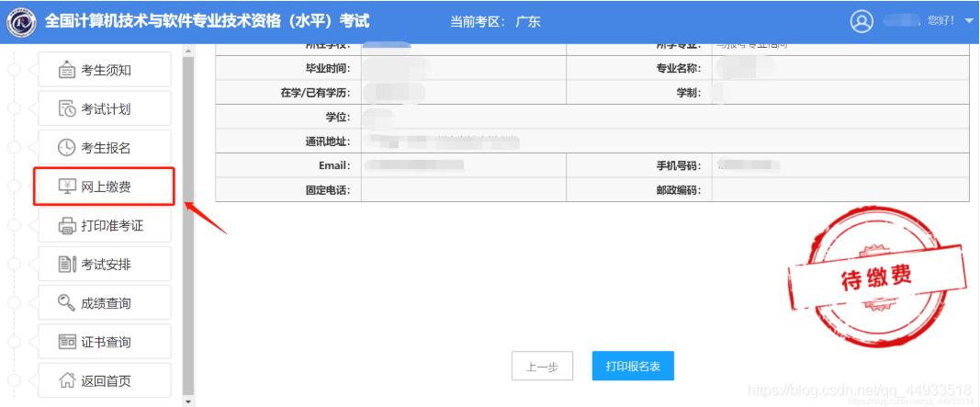Click the sidebar scrollbar down arrow
Screen dimensions: 980x407
[x=188, y=401]
